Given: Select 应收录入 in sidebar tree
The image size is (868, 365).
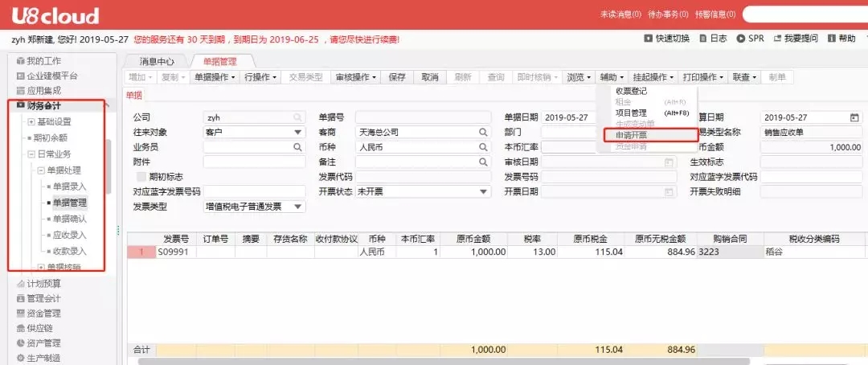Looking at the screenshot, I should click(x=70, y=235).
